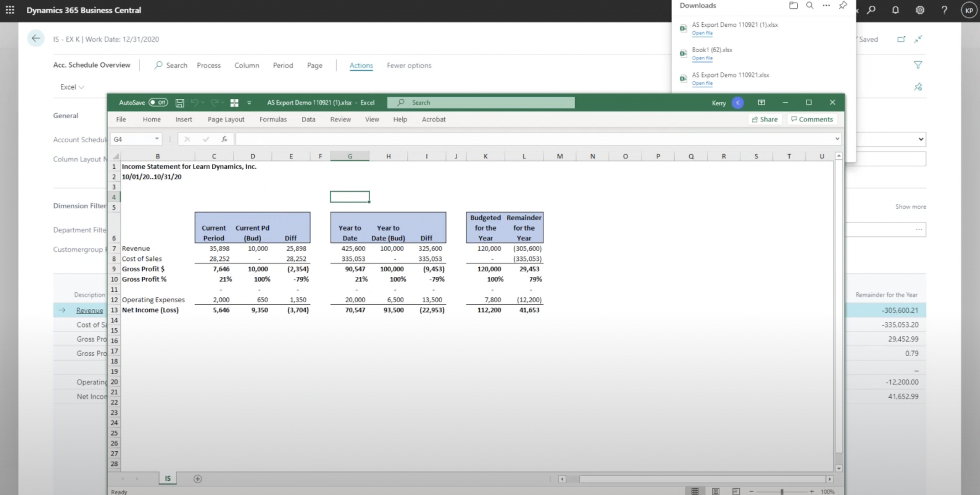The width and height of the screenshot is (980, 495).
Task: Search downloads with magnifier icon
Action: 810,5
